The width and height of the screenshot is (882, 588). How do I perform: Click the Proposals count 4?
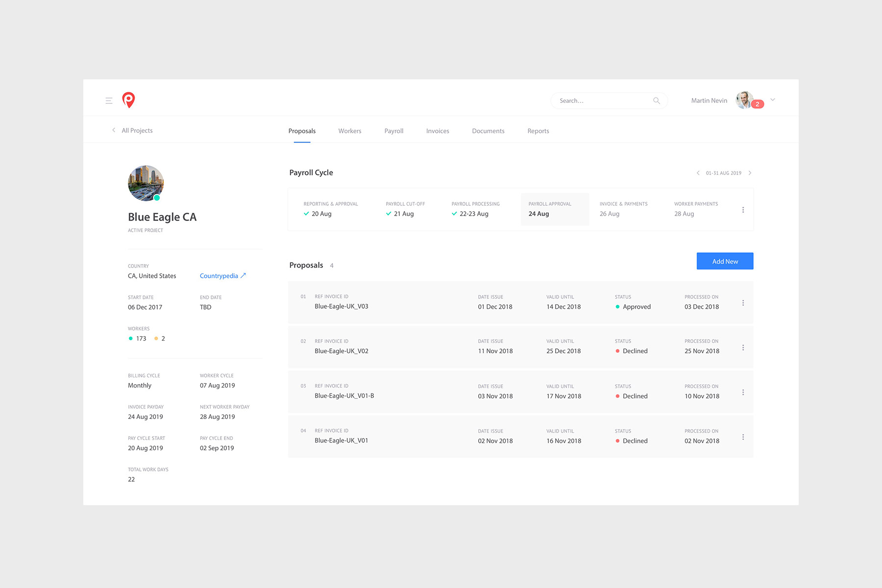coord(332,266)
